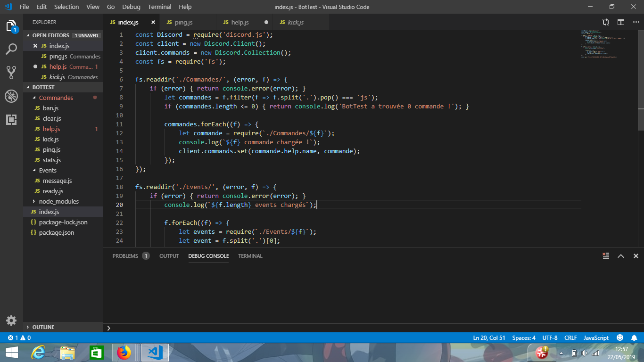The height and width of the screenshot is (362, 644).
Task: Open the Extensions view
Action: [x=11, y=119]
